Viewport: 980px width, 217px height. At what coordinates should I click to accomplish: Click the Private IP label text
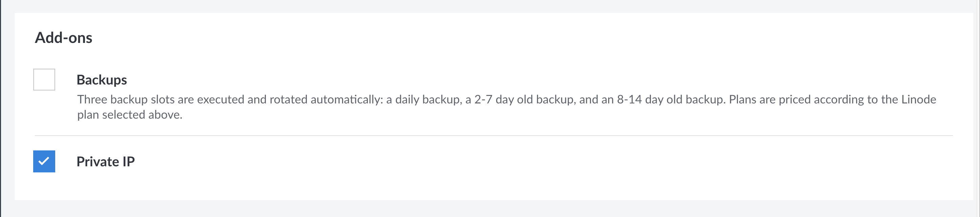click(105, 162)
